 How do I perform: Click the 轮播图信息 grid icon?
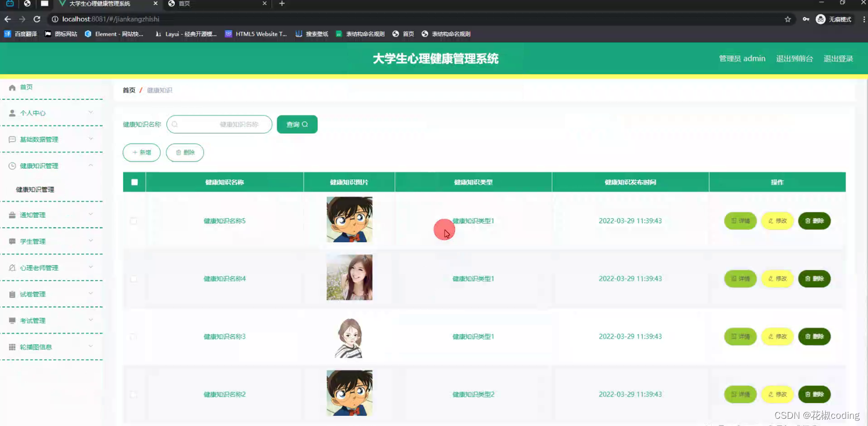[11, 346]
